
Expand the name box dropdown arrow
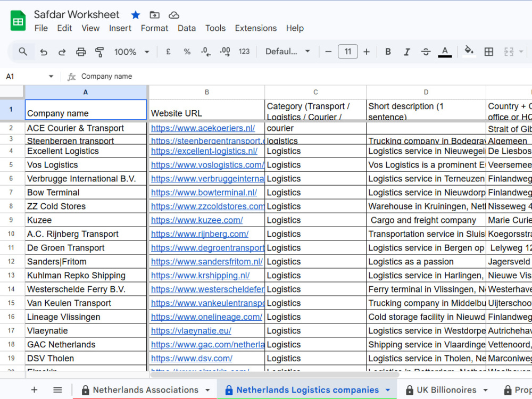[x=51, y=76]
